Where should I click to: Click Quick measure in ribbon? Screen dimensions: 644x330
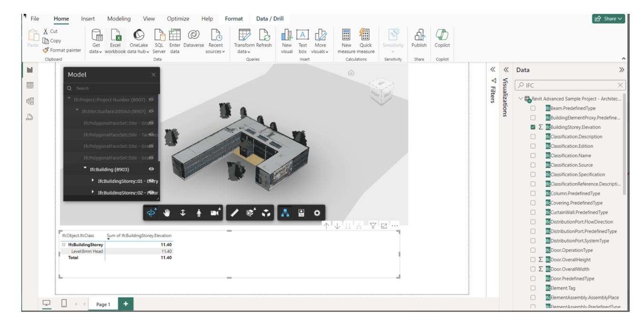[366, 41]
